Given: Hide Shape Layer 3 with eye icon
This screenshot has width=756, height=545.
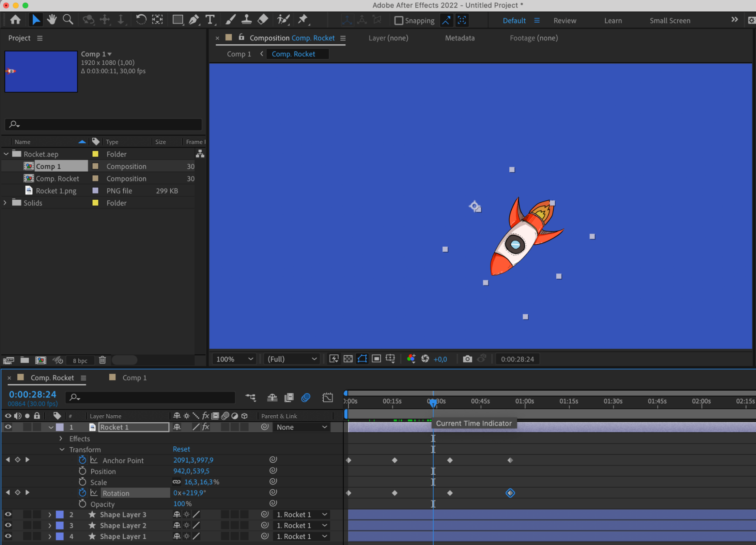Looking at the screenshot, I should (8, 514).
